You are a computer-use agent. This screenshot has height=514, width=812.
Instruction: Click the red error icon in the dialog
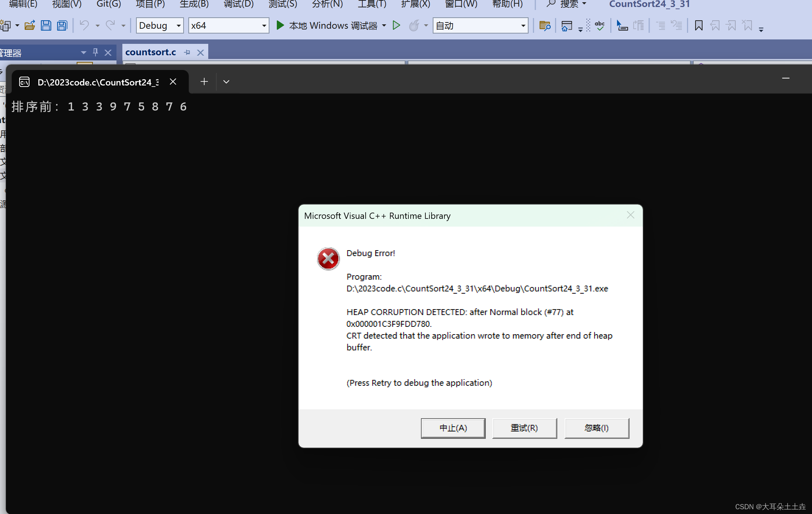[x=328, y=259]
